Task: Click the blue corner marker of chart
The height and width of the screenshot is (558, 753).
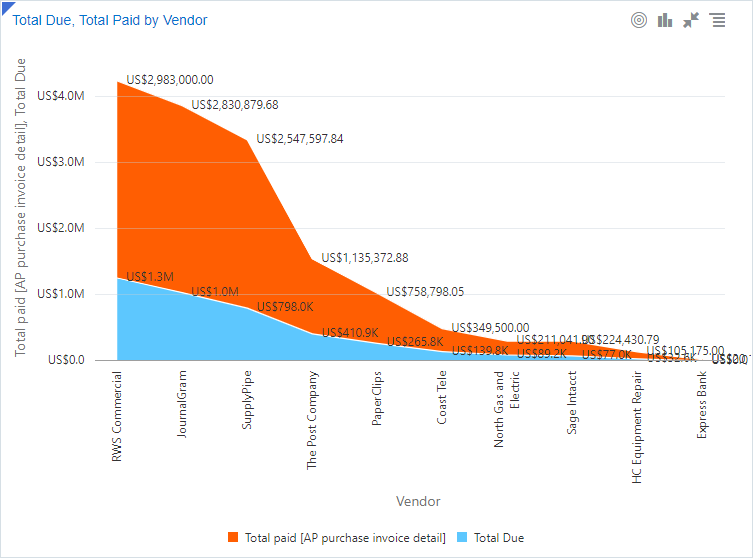Action: [x=5, y=5]
